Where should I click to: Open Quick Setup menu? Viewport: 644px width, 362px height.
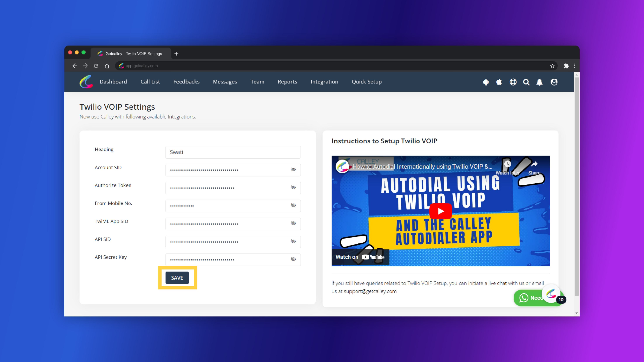pyautogui.click(x=367, y=82)
